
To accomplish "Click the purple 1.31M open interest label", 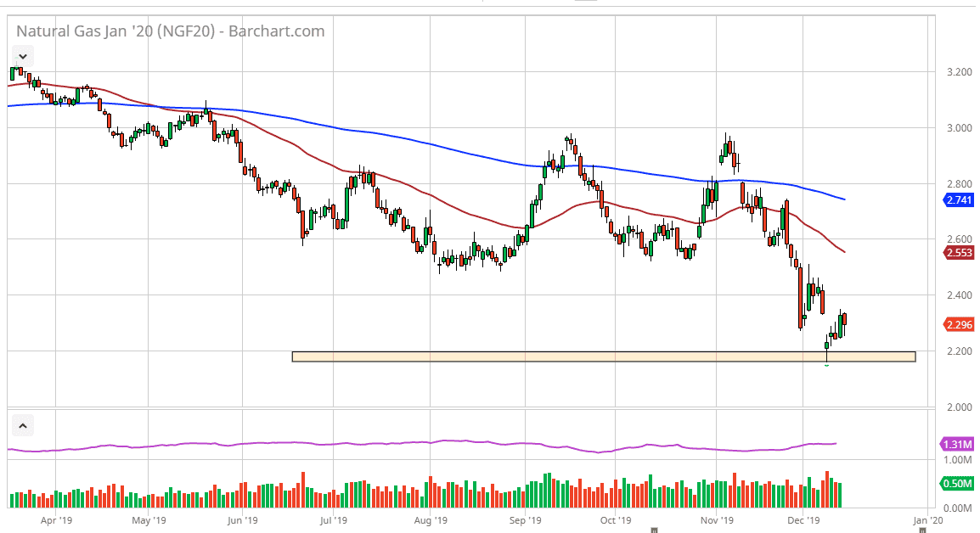I will [957, 444].
